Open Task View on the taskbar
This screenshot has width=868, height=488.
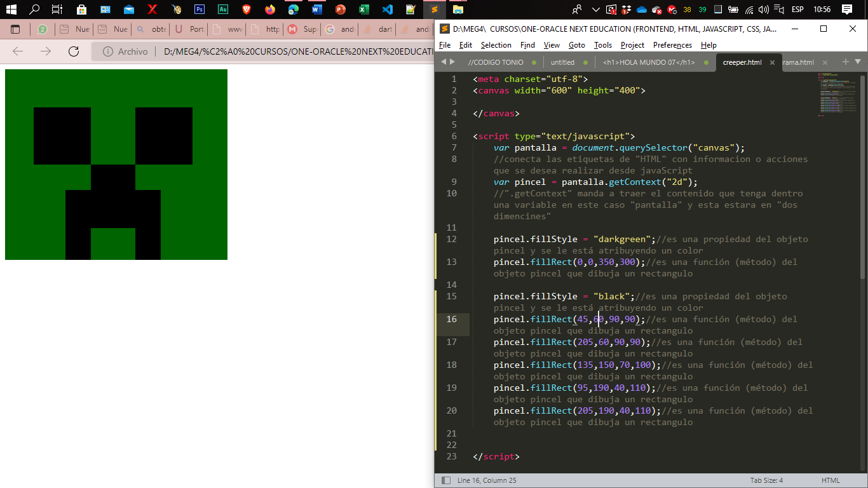point(57,10)
